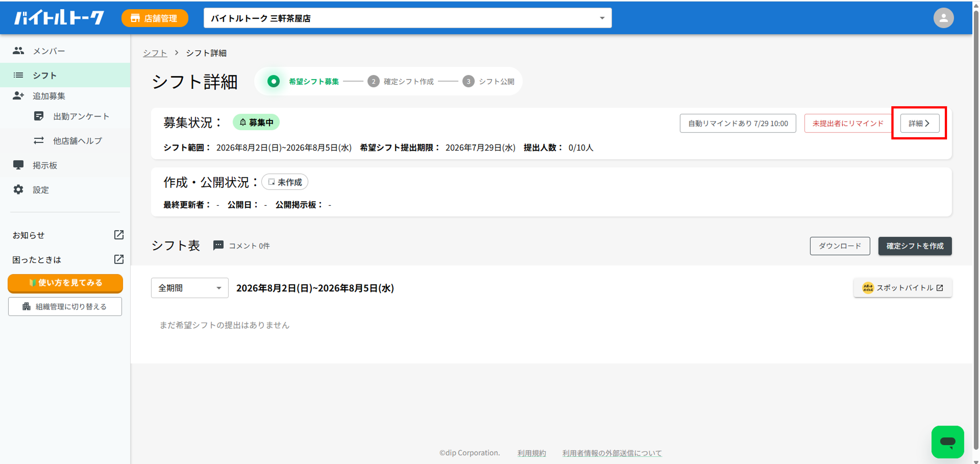Image resolution: width=980 pixels, height=464 pixels.
Task: Open 困ったときは external link icon
Action: [x=119, y=259]
